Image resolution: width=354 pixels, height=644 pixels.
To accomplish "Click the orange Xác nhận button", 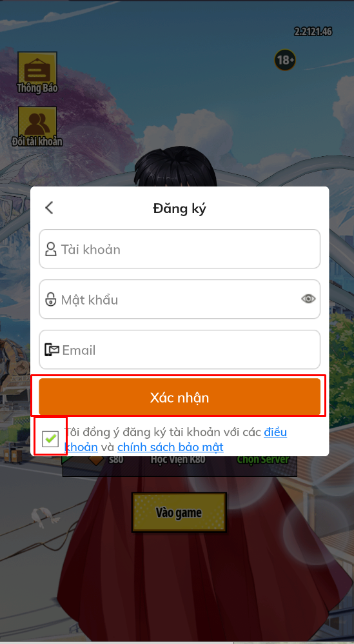I will 180,397.
